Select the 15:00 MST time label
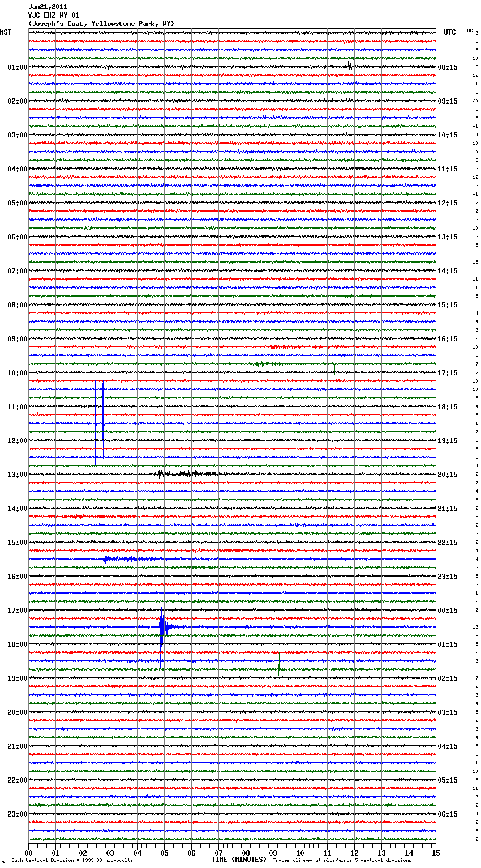 [18, 543]
